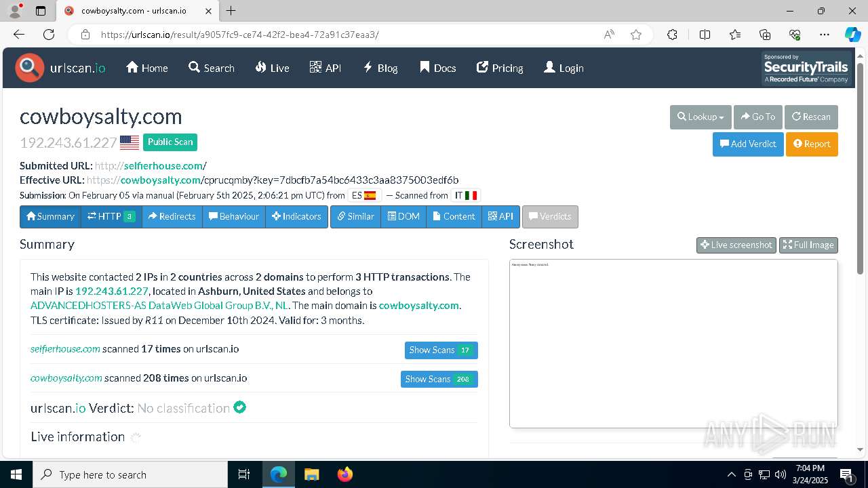The width and height of the screenshot is (868, 488).
Task: Open the API nav link
Action: tap(325, 68)
